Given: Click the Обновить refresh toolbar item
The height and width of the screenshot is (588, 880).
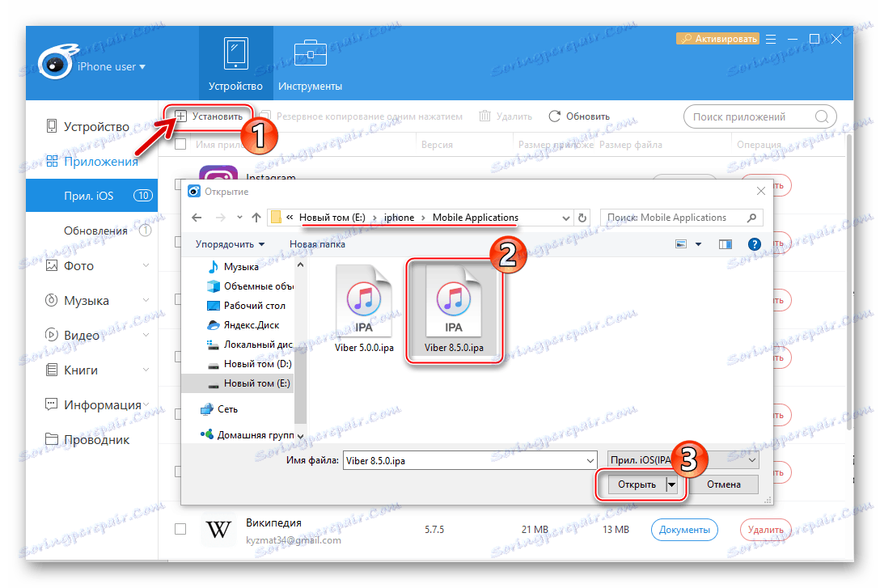Looking at the screenshot, I should (579, 116).
